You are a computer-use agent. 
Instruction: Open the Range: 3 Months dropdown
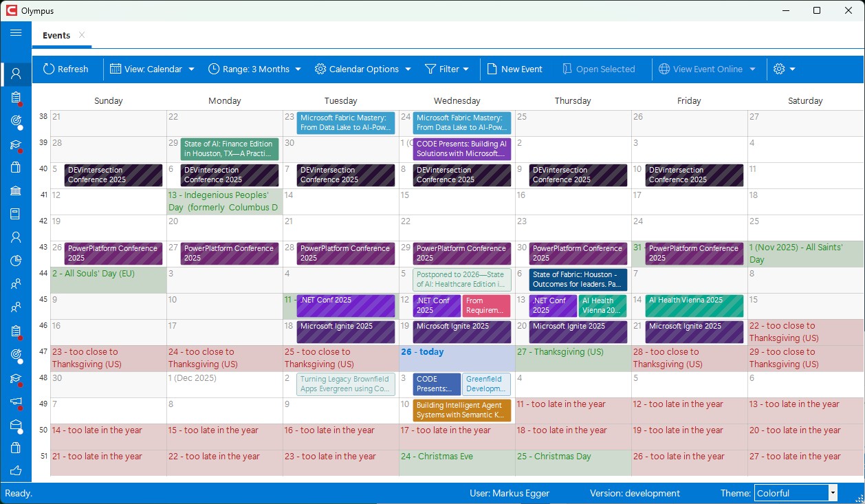(x=254, y=69)
